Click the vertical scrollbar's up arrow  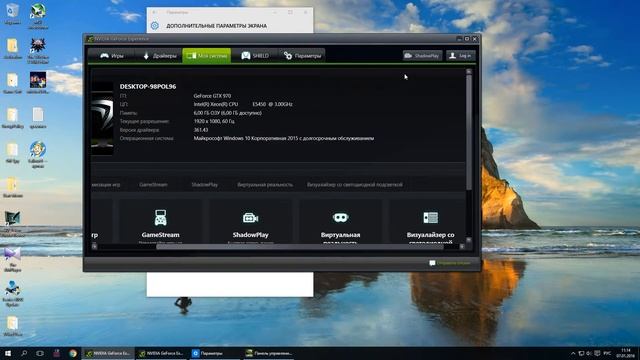click(x=469, y=71)
